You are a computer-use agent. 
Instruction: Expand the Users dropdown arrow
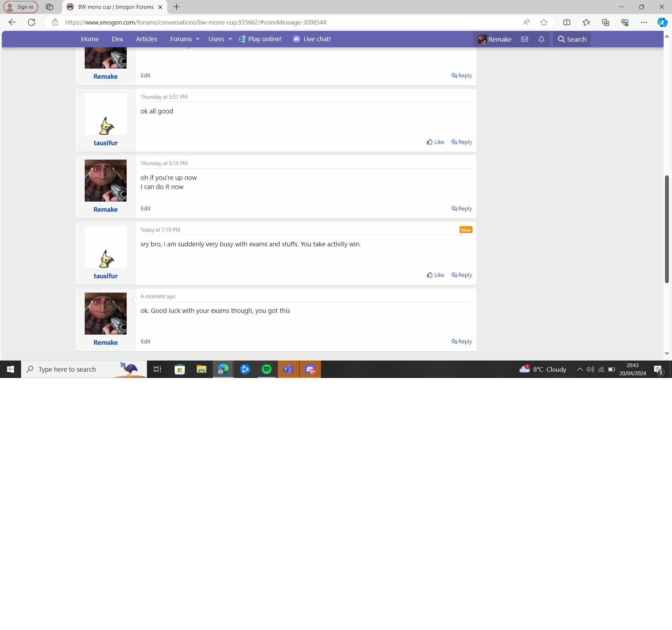(230, 39)
